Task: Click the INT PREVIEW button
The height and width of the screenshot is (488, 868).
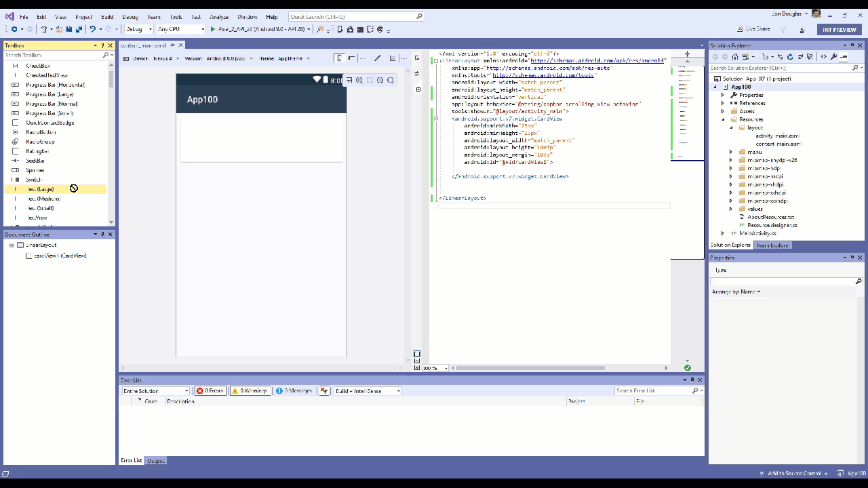Action: (x=839, y=29)
